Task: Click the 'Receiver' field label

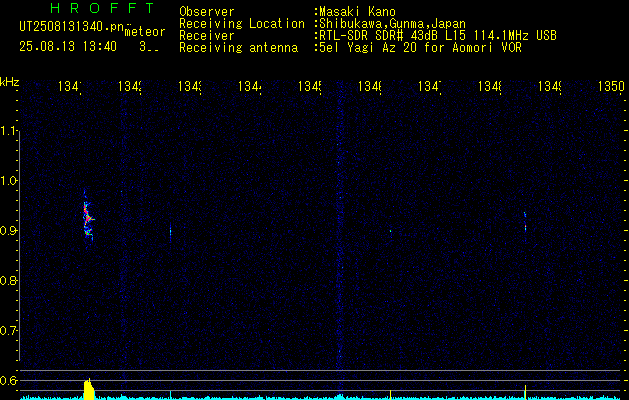Action: pos(207,36)
